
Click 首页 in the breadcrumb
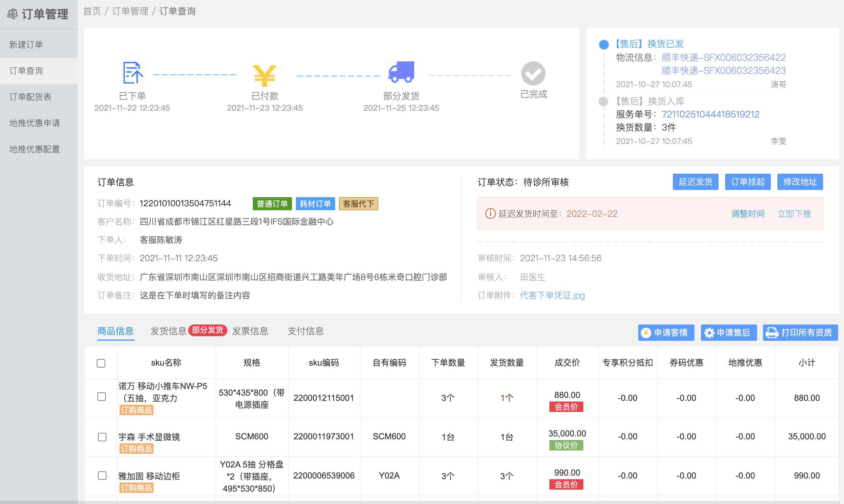point(92,11)
